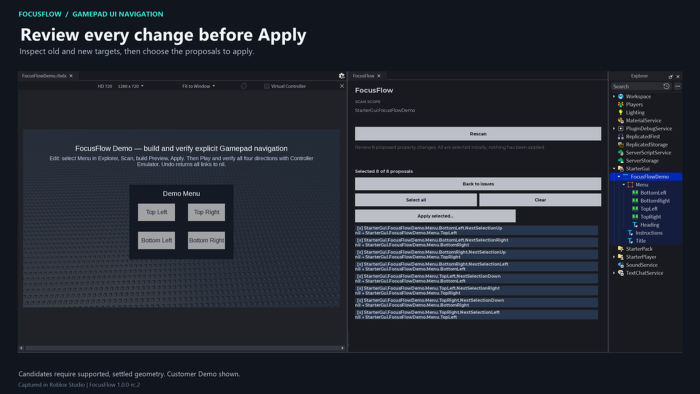Click the BottomRight button icon in Explorer
The height and width of the screenshot is (394, 700).
(635, 201)
